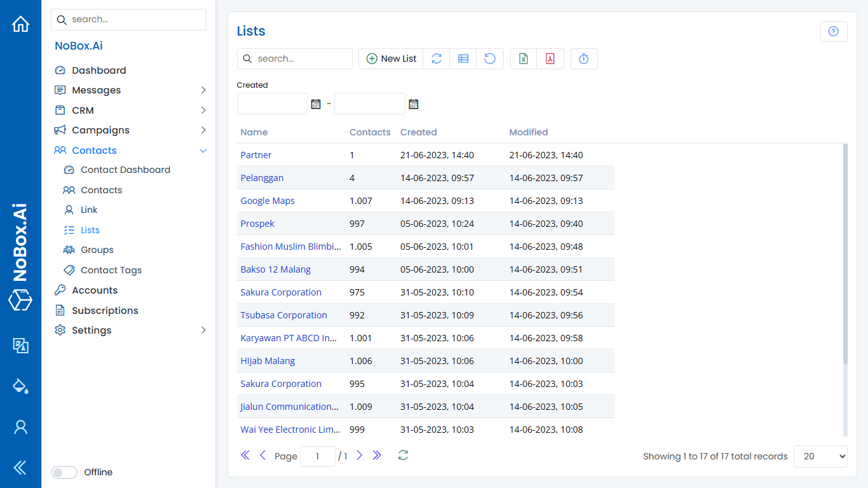The height and width of the screenshot is (488, 868).
Task: Click the theme paint bucket icon
Action: click(x=20, y=386)
